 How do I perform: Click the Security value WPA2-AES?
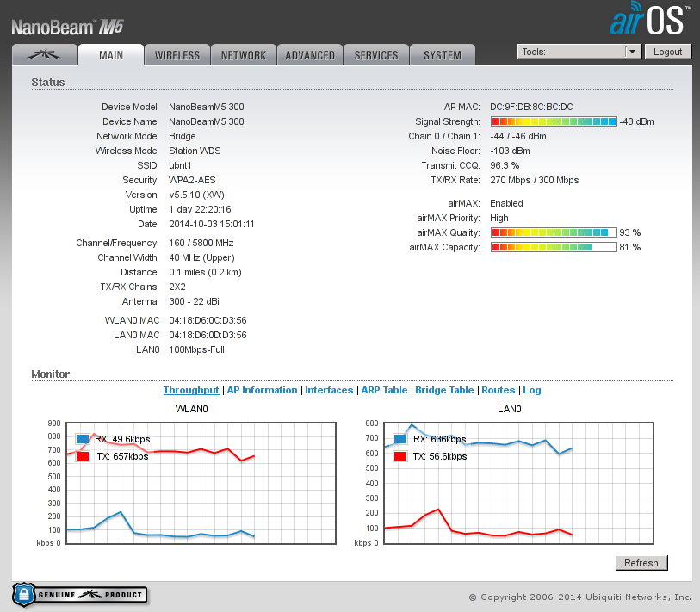tap(192, 181)
